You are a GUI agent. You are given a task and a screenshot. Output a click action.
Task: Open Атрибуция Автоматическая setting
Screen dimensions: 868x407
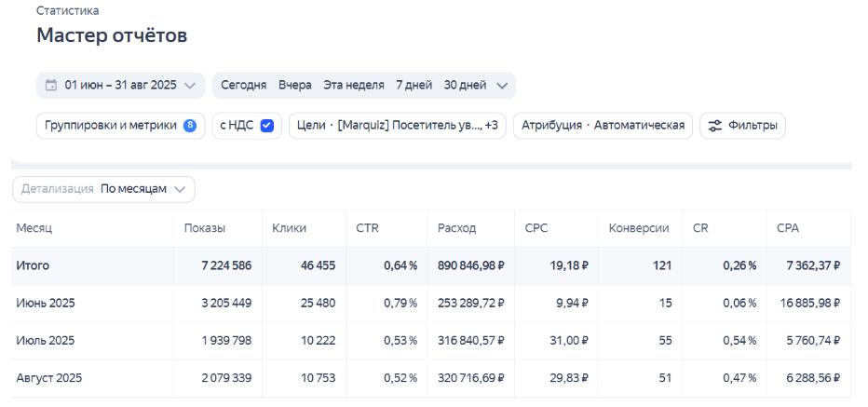coord(603,126)
